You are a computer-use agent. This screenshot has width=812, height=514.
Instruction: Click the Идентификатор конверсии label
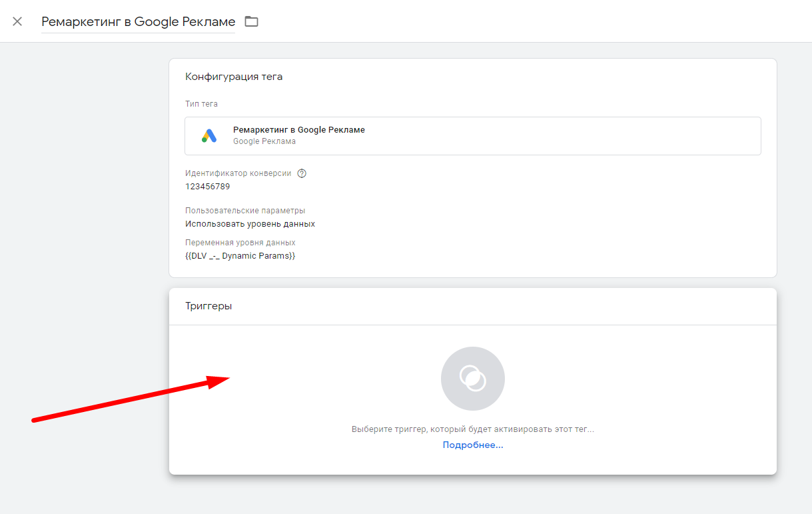coord(238,173)
